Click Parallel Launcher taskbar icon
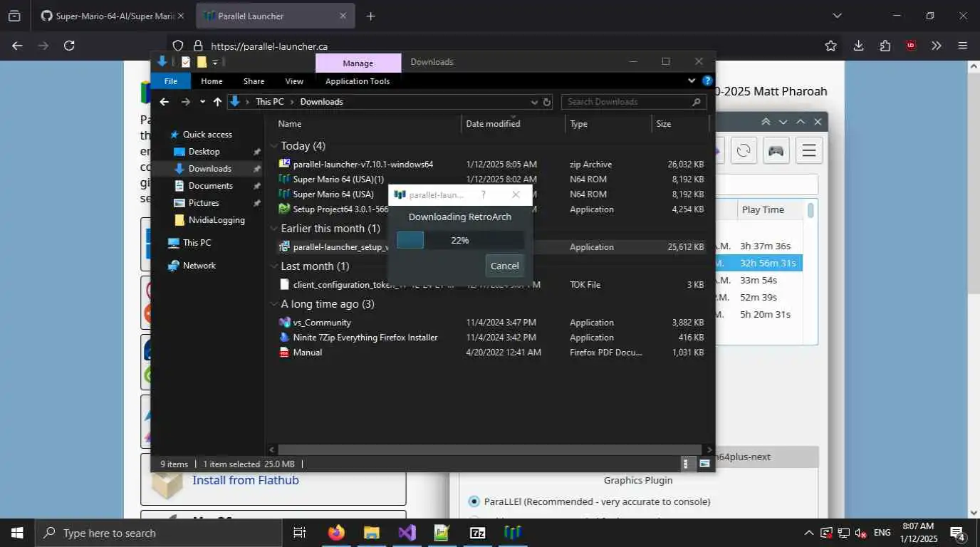Viewport: 980px width, 547px height. (x=513, y=533)
